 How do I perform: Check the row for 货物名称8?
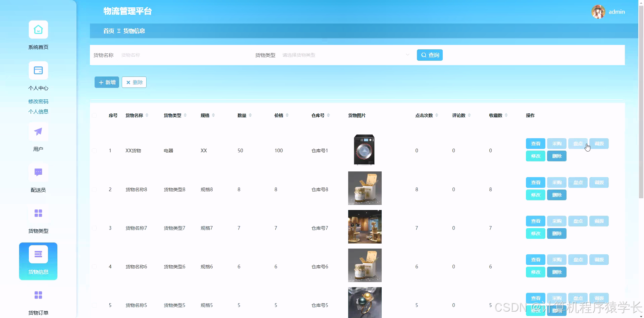(94, 190)
